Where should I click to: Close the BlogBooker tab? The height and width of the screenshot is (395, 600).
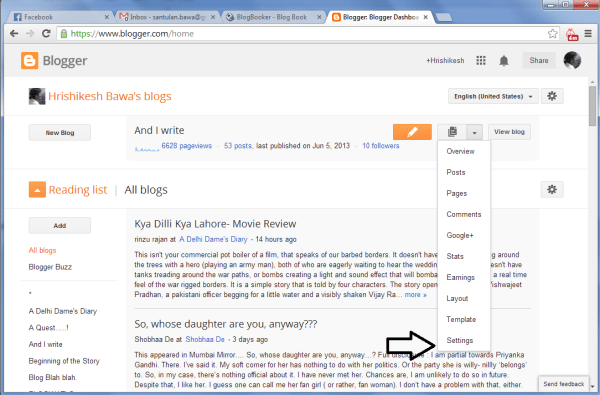tap(319, 17)
